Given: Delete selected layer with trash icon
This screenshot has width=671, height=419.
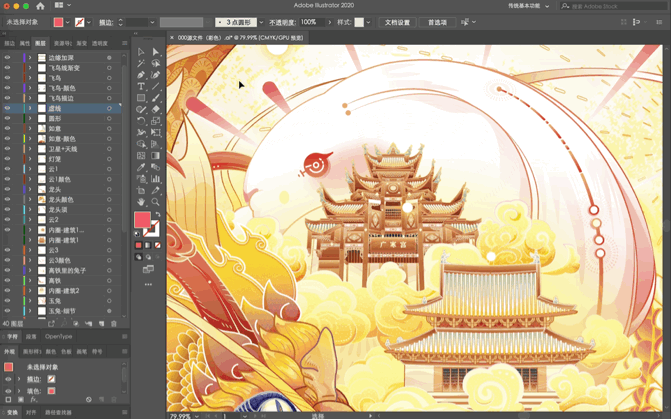Looking at the screenshot, I should click(114, 324).
